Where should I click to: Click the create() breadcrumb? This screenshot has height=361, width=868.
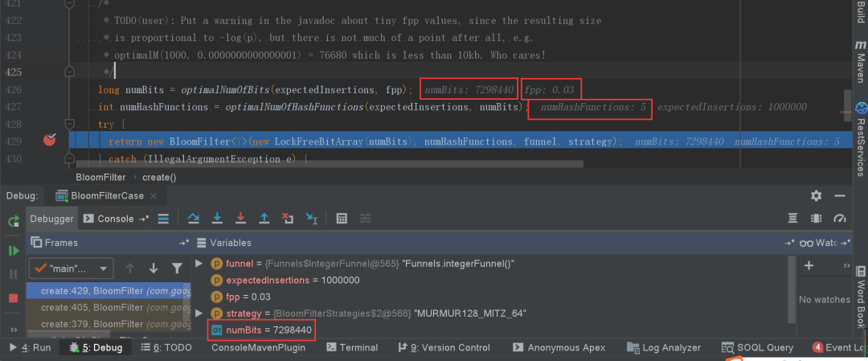click(x=159, y=177)
